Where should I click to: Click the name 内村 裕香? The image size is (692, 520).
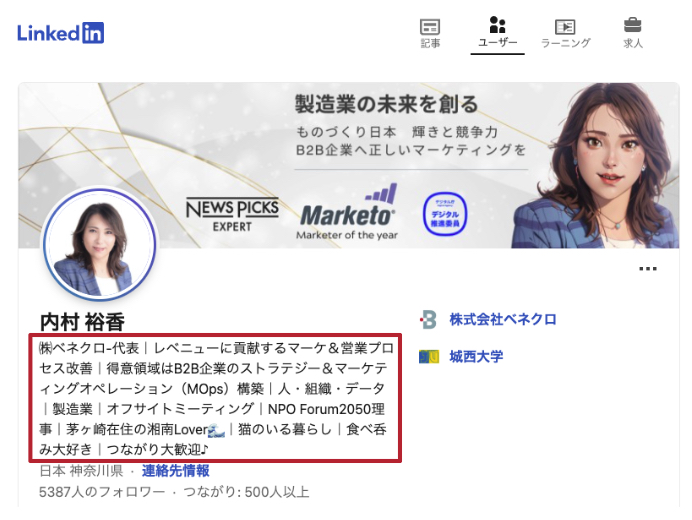tap(82, 322)
